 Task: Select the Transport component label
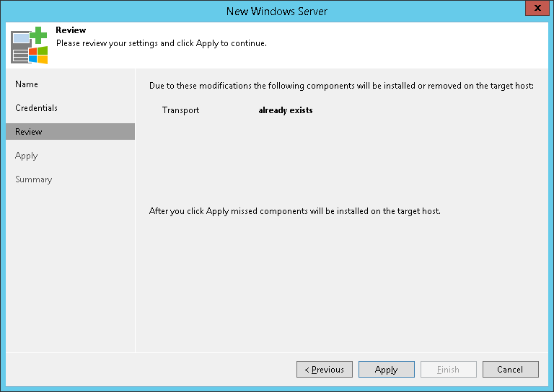coord(180,110)
